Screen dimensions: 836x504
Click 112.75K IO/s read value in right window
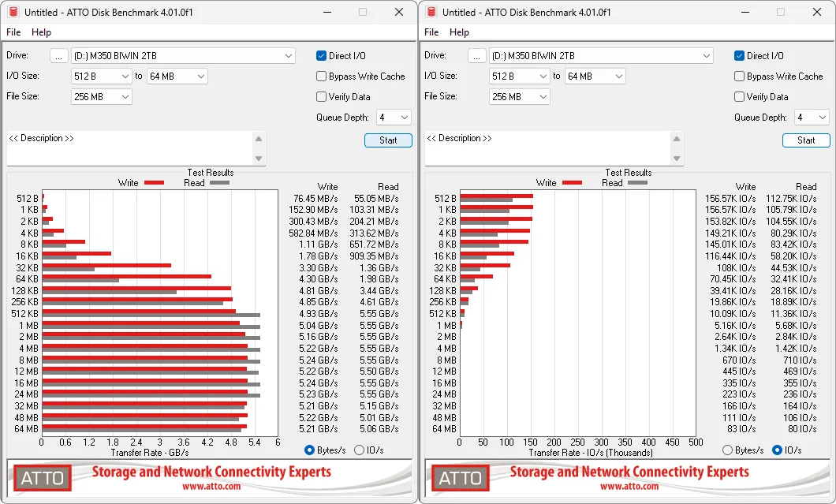tap(791, 199)
